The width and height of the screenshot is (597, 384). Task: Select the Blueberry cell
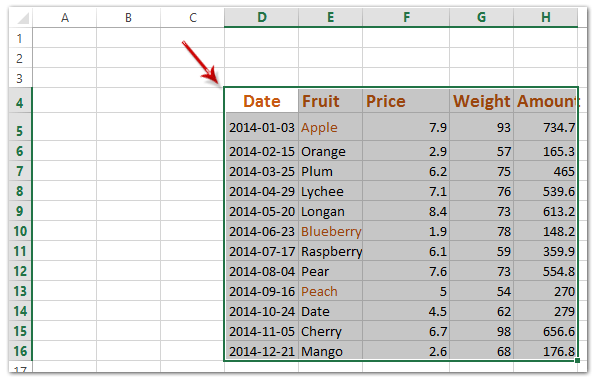[330, 231]
